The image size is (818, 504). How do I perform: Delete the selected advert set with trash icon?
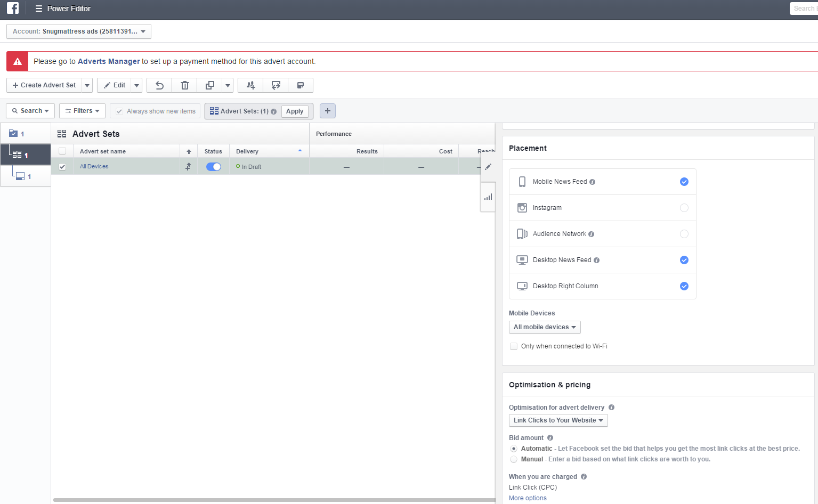tap(185, 85)
